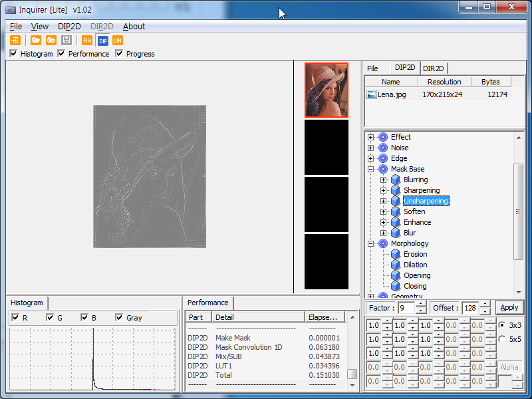The height and width of the screenshot is (399, 532).
Task: Open the DIP2D menu in menu bar
Action: 69,27
